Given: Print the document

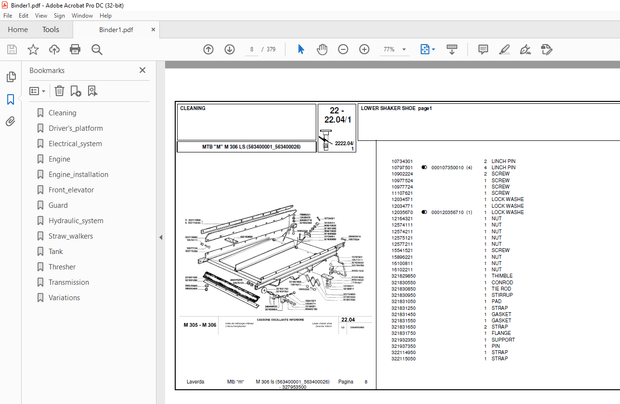Looking at the screenshot, I should 75,49.
